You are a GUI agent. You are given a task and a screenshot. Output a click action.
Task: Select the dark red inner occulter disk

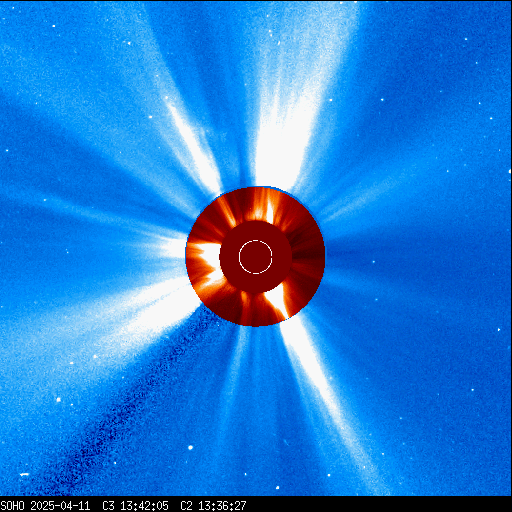pos(255,257)
